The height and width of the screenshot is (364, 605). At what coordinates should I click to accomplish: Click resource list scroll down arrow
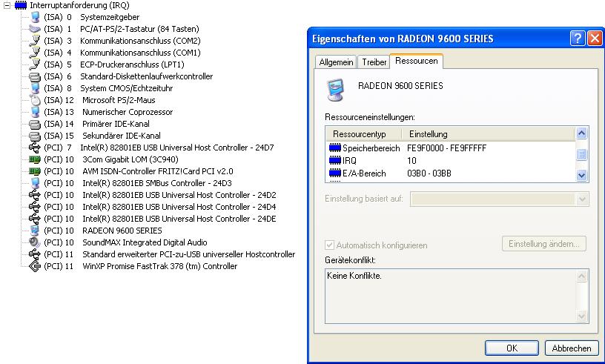[x=582, y=176]
